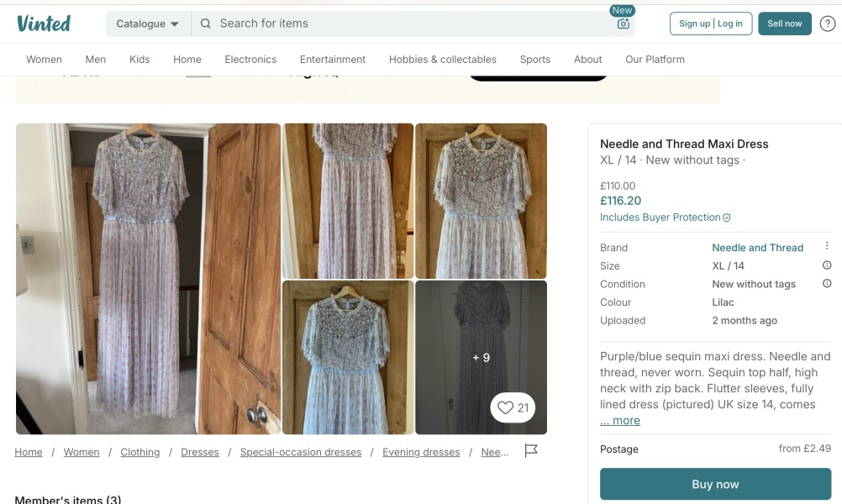Report listing with flag icon
This screenshot has width=842, height=504.
531,451
